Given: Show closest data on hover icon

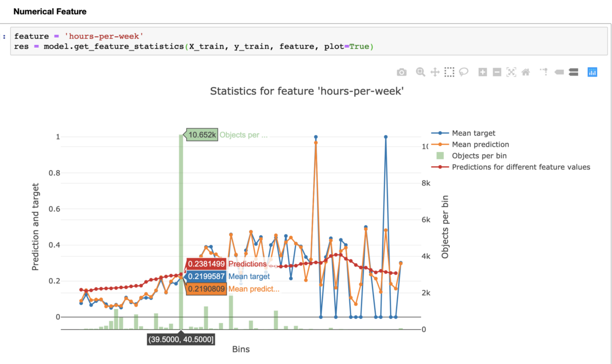Looking at the screenshot, I should point(559,72).
